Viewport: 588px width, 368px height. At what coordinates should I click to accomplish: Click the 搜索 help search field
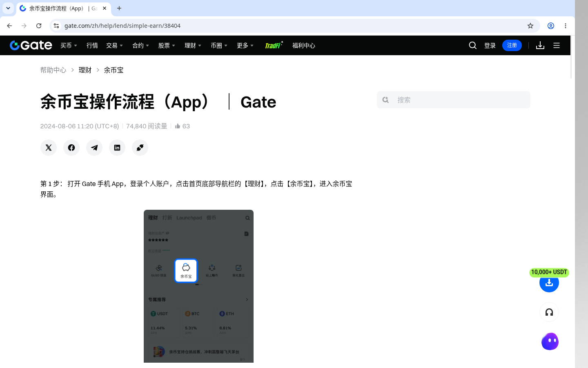[x=454, y=100]
